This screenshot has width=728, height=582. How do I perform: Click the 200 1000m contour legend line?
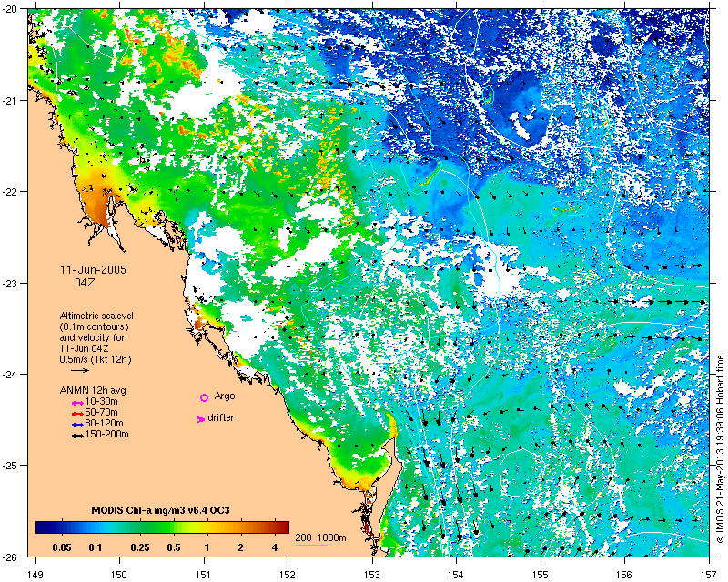[x=311, y=545]
